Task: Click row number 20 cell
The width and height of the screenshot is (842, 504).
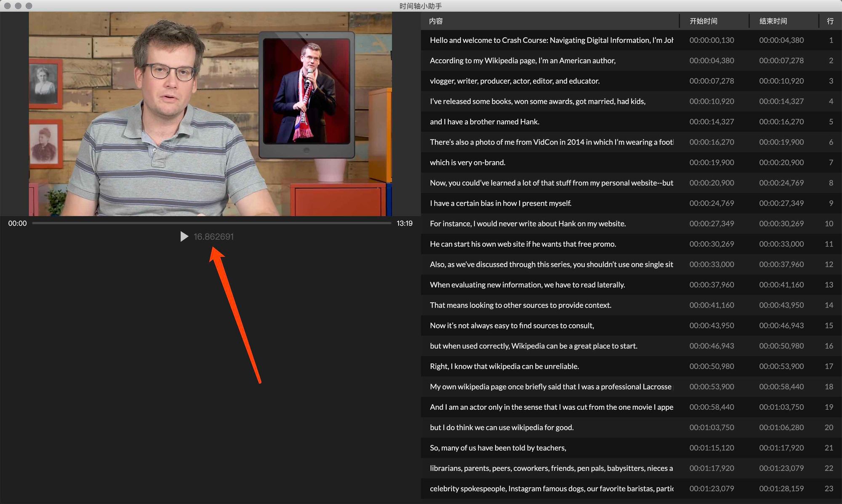Action: pos(829,427)
